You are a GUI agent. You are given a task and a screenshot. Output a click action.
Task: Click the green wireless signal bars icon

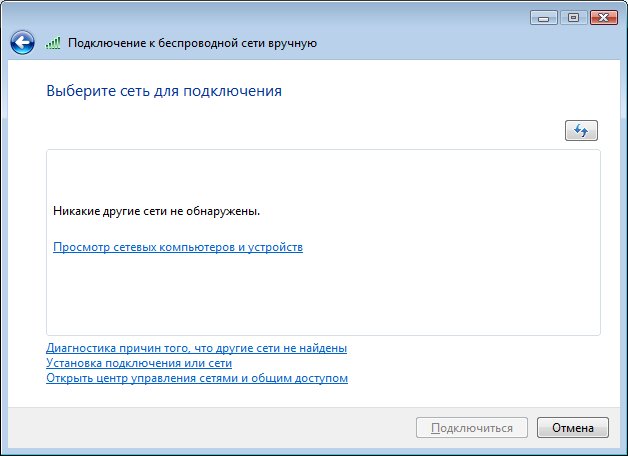(x=53, y=43)
